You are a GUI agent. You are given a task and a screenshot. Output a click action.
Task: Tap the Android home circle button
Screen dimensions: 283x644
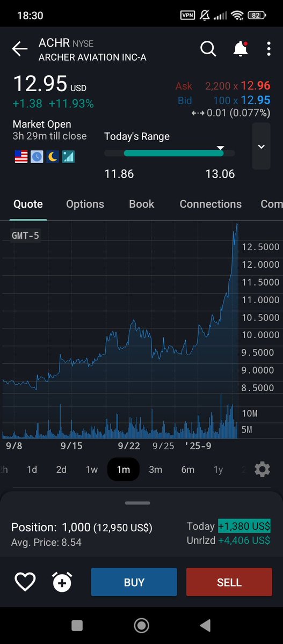pyautogui.click(x=141, y=625)
